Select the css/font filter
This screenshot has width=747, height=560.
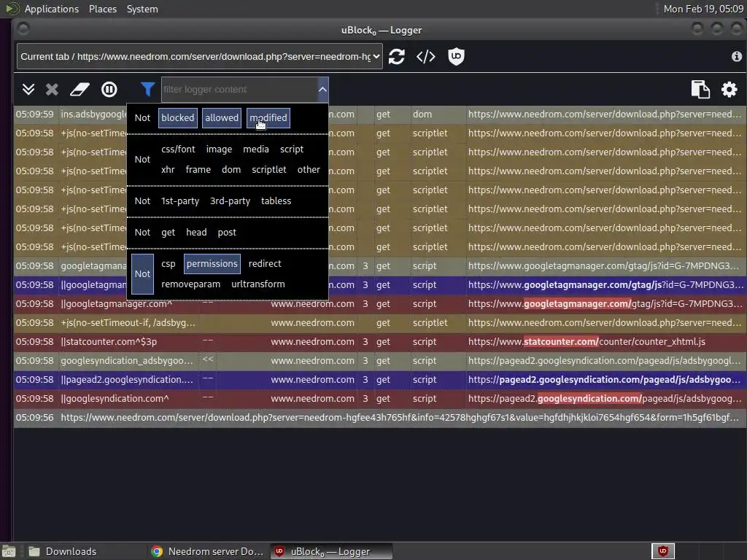(178, 149)
